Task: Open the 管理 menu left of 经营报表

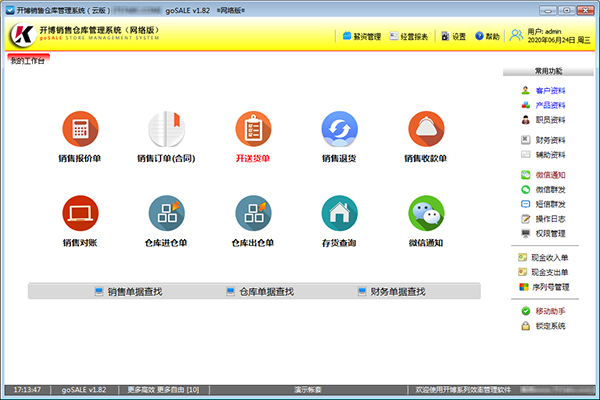Action: pos(362,36)
